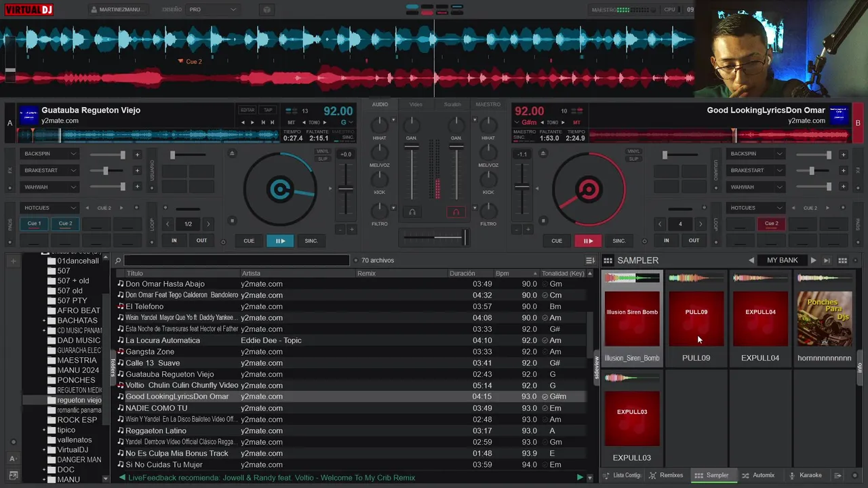Click deck A pitch fader

[x=346, y=188]
